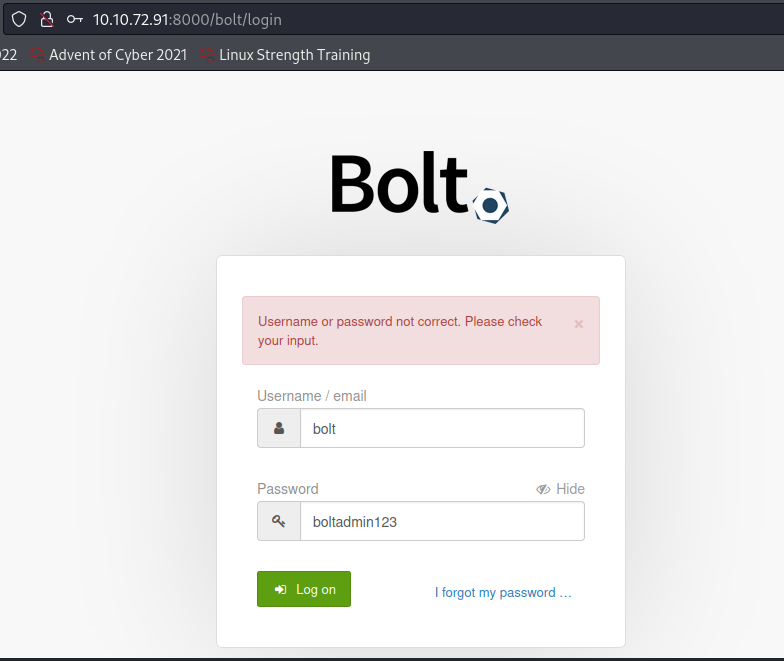Click the Password field label
The height and width of the screenshot is (661, 784).
coord(288,489)
